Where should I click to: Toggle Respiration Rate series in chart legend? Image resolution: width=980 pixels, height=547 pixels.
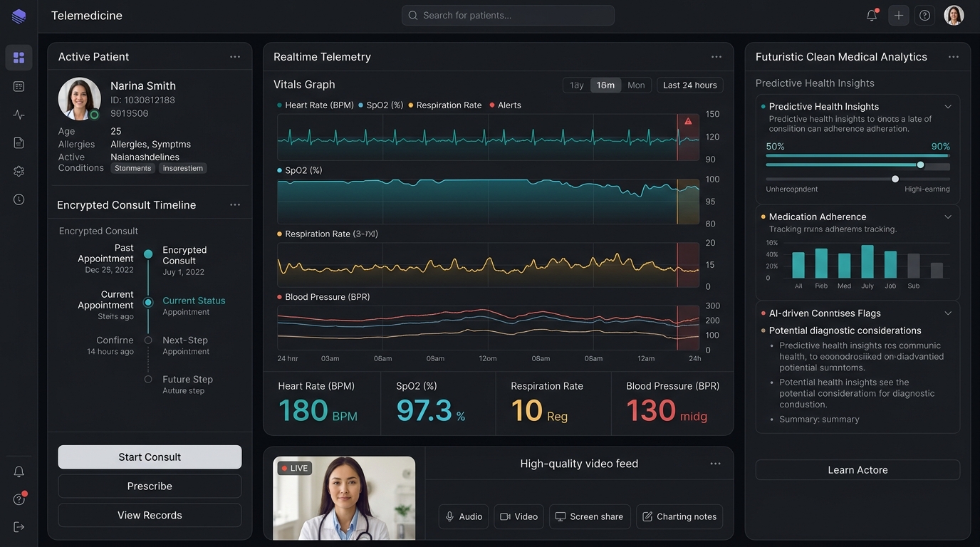pos(445,105)
